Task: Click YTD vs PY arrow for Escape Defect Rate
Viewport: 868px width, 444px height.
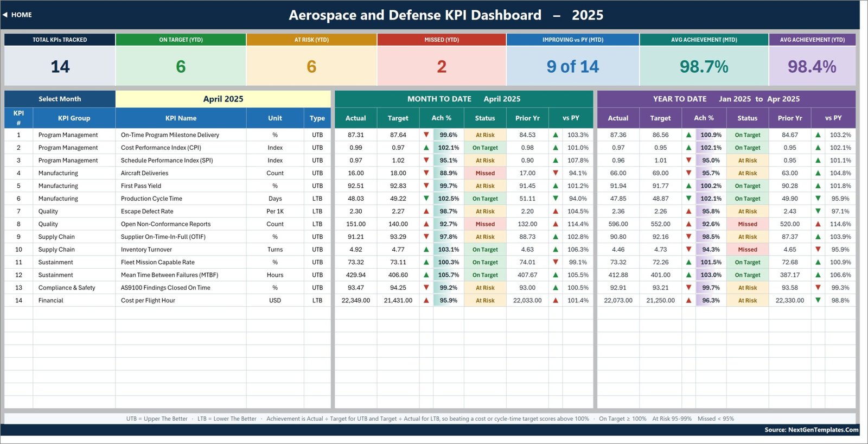Action: pos(818,211)
